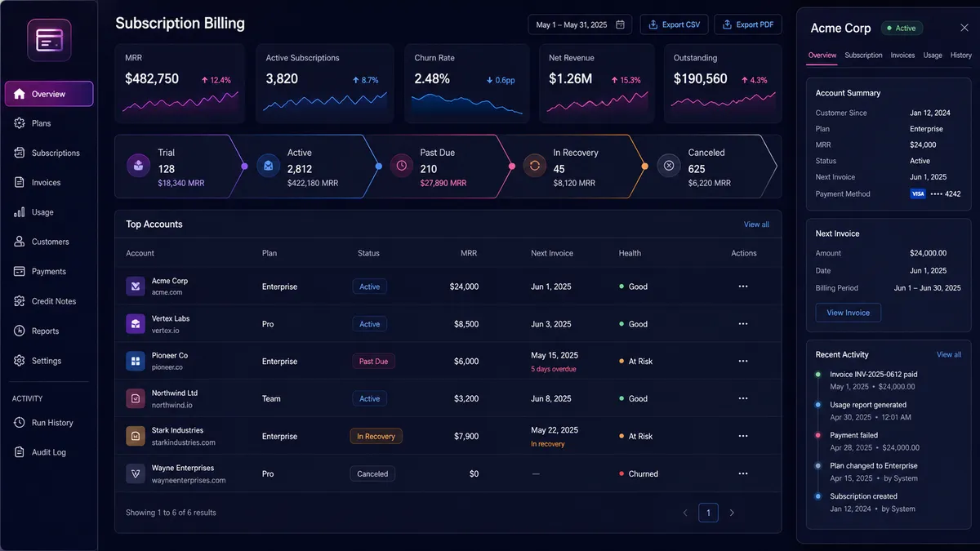Click the In Recovery badge for Stark Industries

(x=376, y=437)
